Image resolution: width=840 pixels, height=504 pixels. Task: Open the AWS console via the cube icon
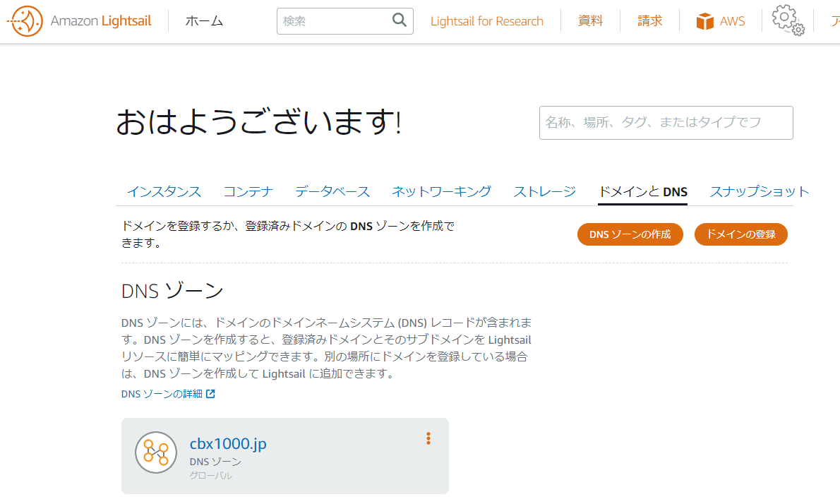[704, 20]
